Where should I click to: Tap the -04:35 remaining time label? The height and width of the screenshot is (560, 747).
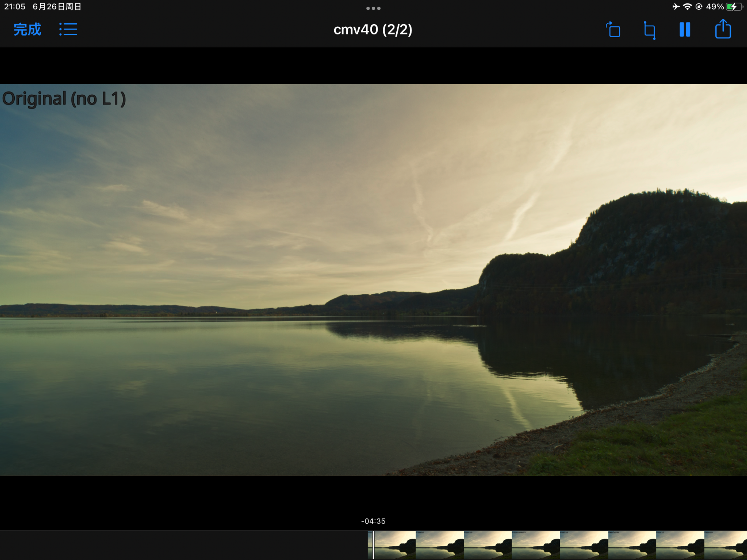click(x=373, y=521)
